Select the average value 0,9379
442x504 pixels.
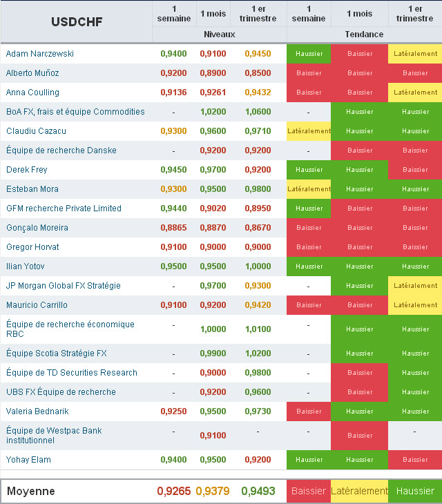(x=213, y=491)
